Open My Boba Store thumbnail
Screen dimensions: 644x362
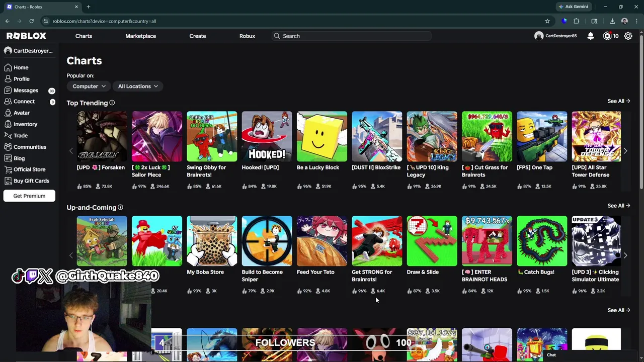click(x=212, y=241)
